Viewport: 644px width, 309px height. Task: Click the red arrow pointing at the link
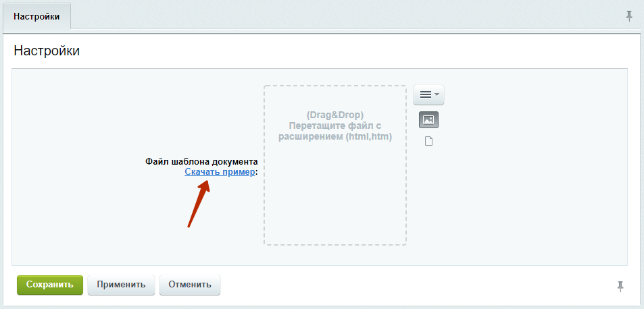point(199,204)
